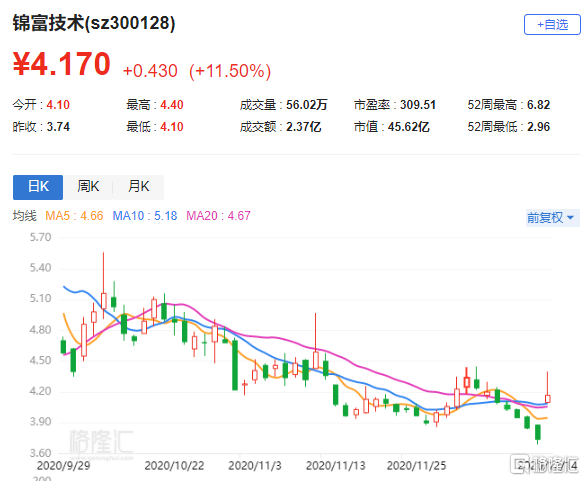Viewport: 585px width, 481px height.
Task: Click the 5.40 price axis label
Action: click(x=40, y=268)
